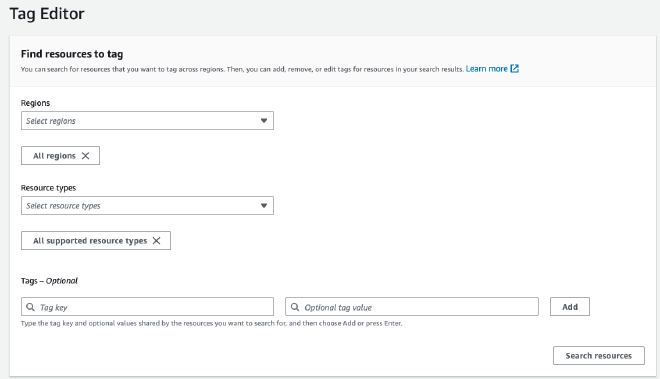This screenshot has height=379, width=660.
Task: Click the All regions chip label
Action: click(x=54, y=156)
